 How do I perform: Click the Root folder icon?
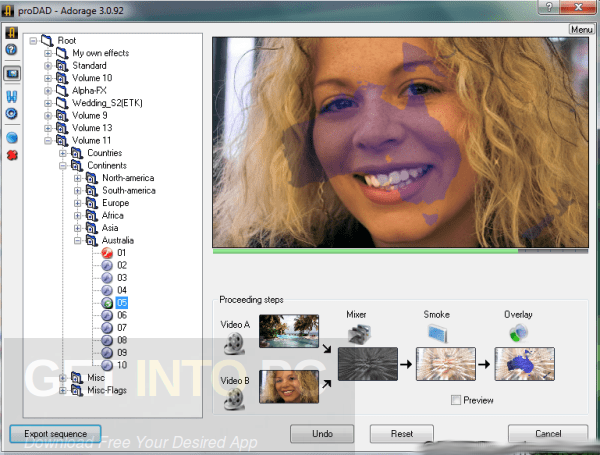(x=47, y=40)
